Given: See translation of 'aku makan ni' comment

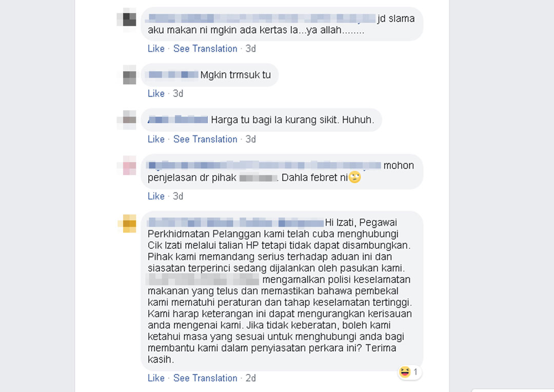Looking at the screenshot, I should [205, 48].
